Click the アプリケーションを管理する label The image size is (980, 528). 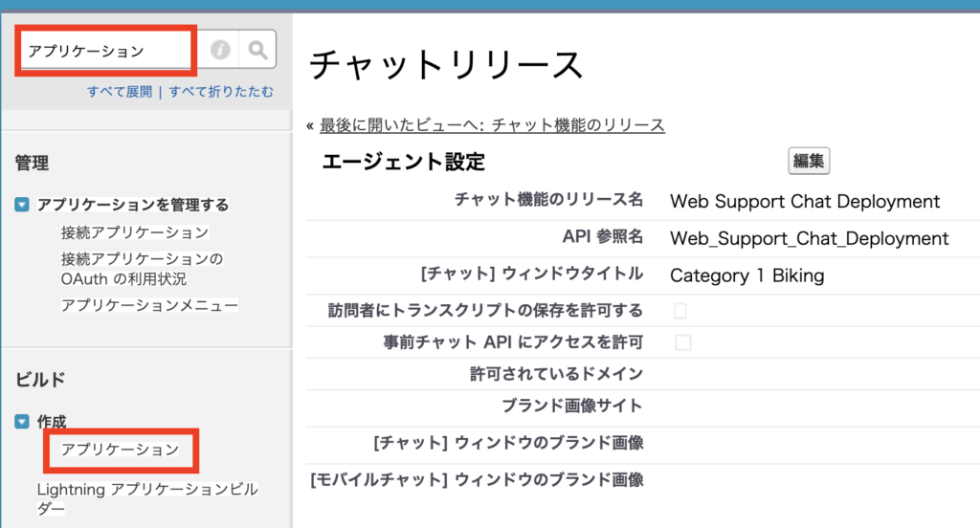[132, 205]
